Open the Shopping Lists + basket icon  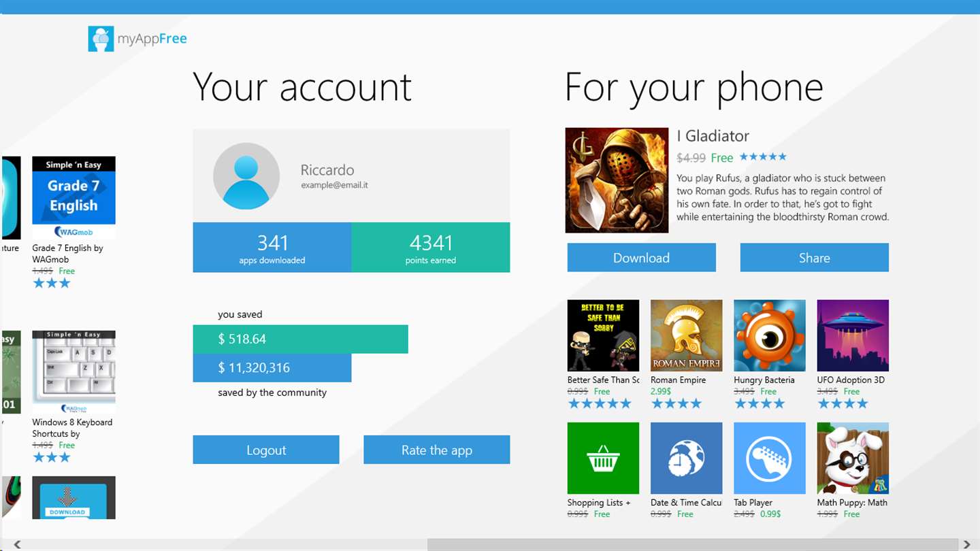[x=603, y=458]
